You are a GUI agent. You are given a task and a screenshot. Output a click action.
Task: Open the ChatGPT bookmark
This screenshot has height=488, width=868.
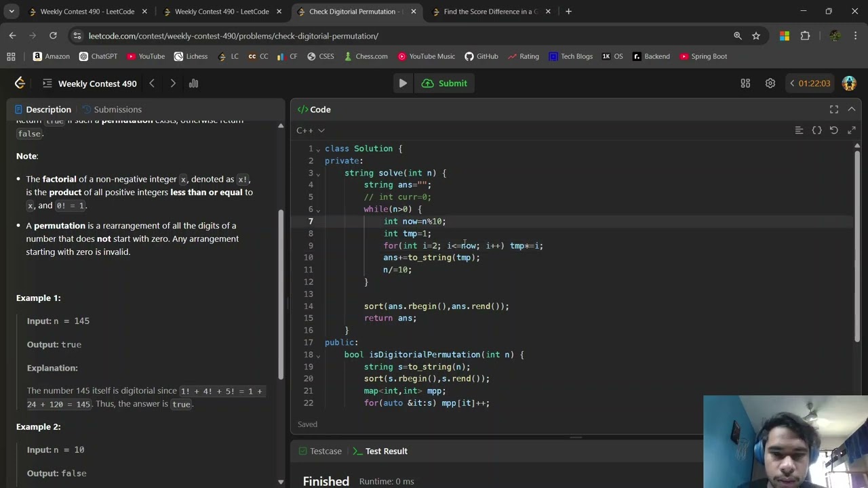[x=98, y=56]
